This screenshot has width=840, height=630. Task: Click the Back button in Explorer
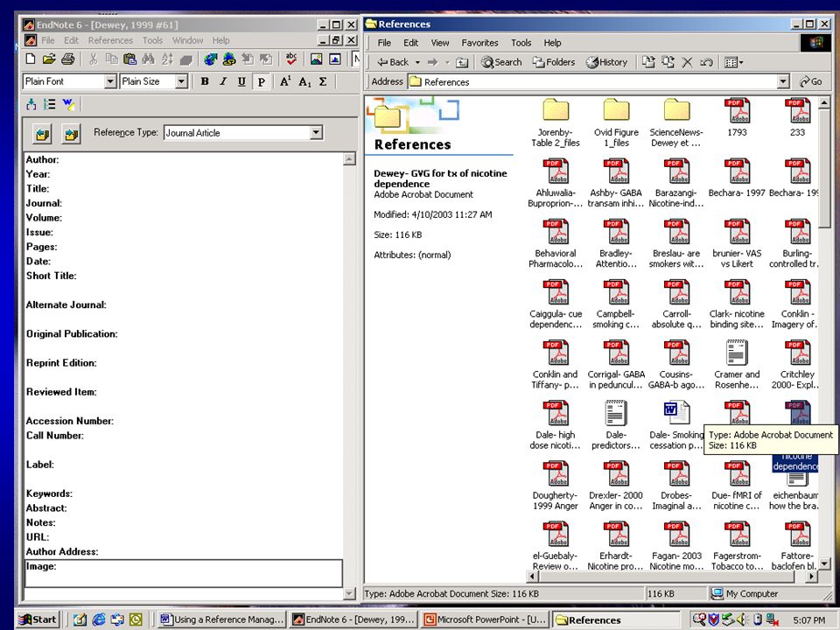pyautogui.click(x=393, y=62)
